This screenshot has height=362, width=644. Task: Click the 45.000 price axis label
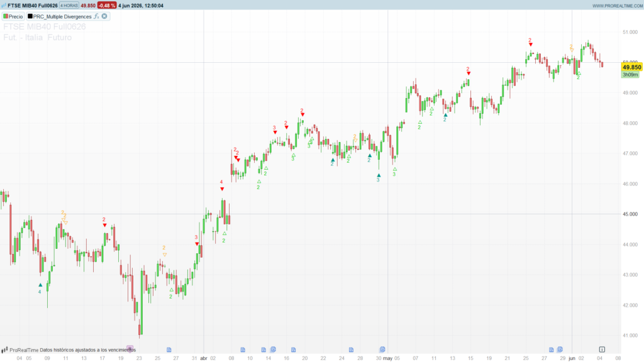[630, 214]
